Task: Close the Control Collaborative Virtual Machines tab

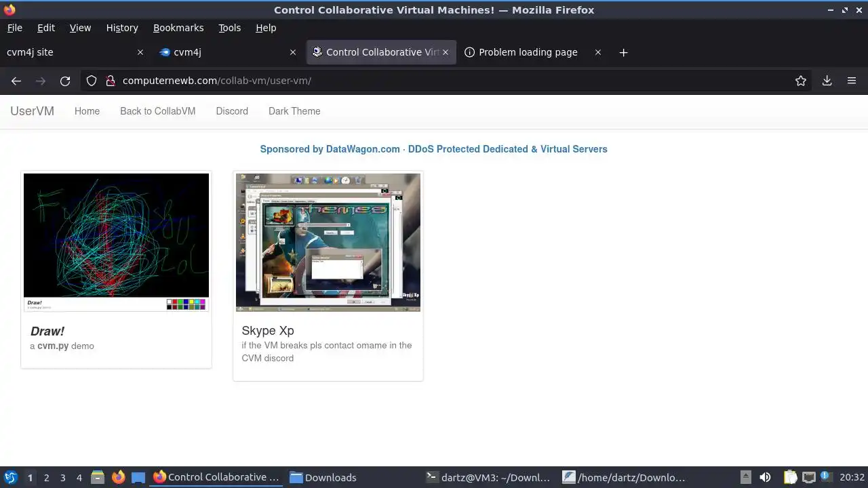Action: point(446,52)
